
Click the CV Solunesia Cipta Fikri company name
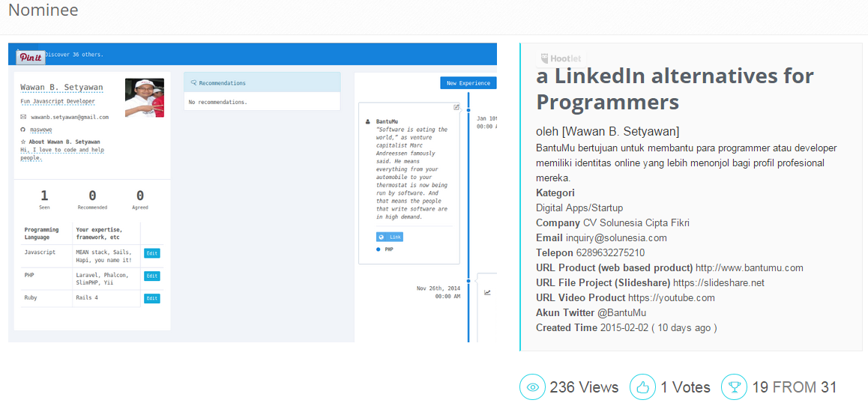(x=636, y=223)
